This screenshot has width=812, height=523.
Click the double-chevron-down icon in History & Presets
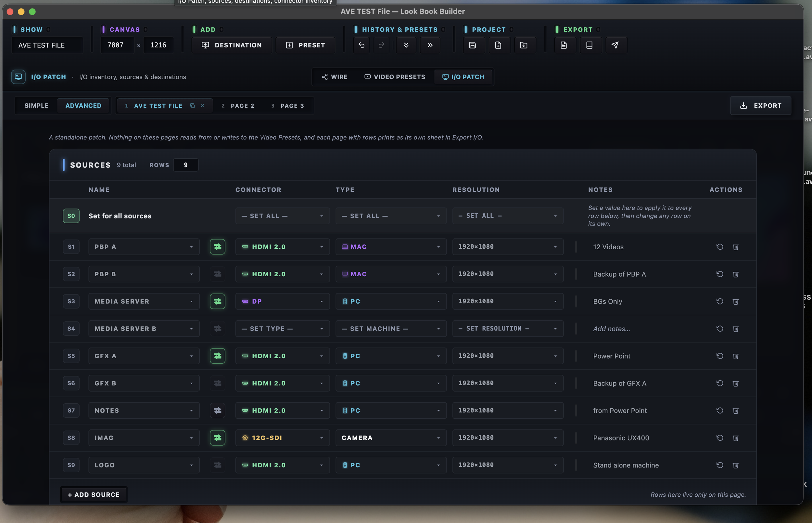pyautogui.click(x=406, y=45)
